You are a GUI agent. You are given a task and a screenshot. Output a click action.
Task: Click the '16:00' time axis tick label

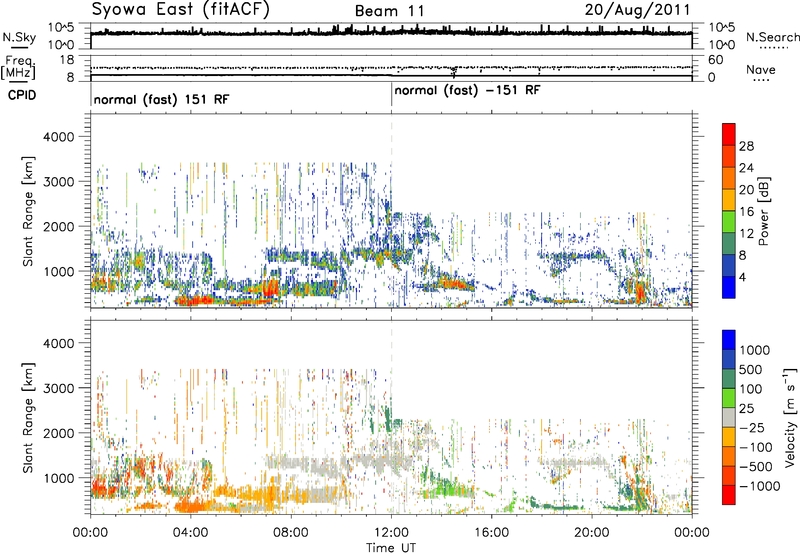click(491, 533)
